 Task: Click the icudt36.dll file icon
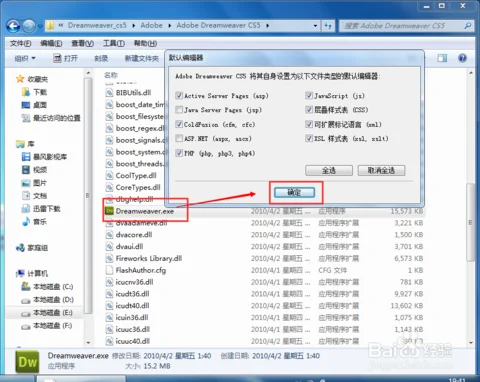109,294
